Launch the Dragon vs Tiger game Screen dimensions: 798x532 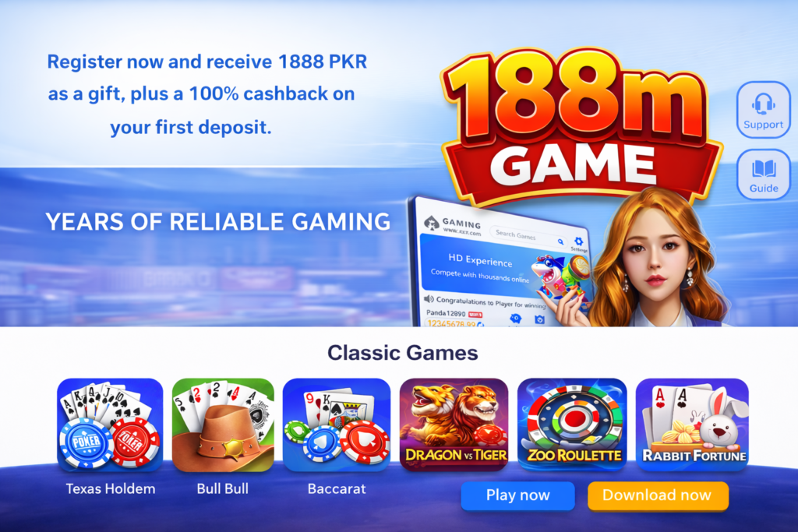(454, 425)
